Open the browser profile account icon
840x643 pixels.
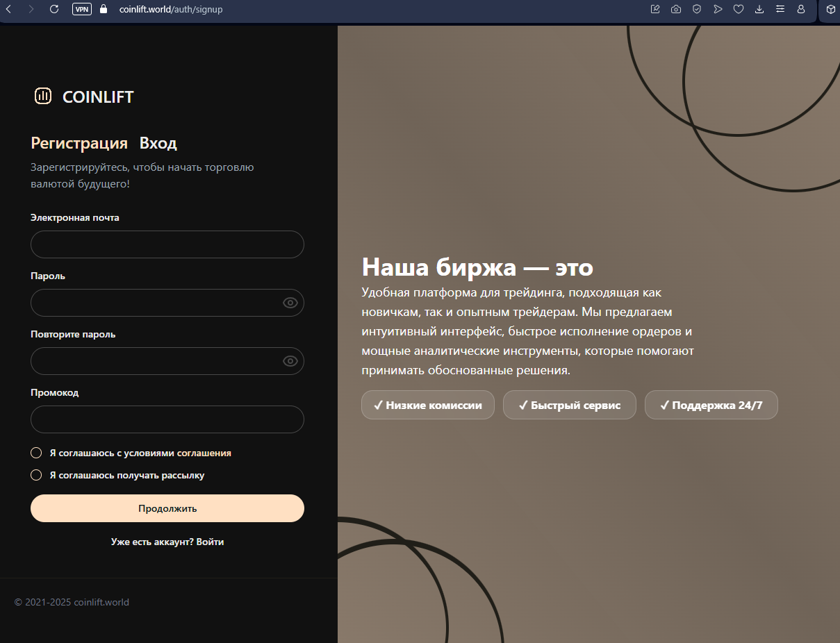801,9
